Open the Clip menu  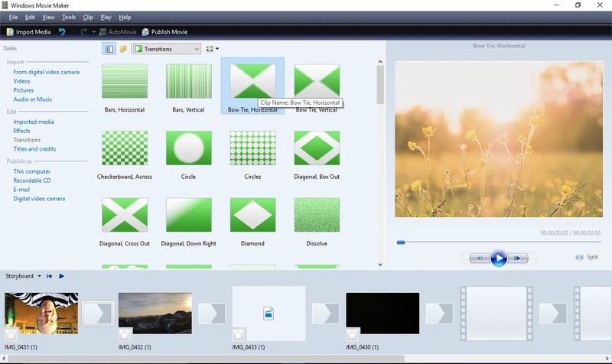coord(88,17)
